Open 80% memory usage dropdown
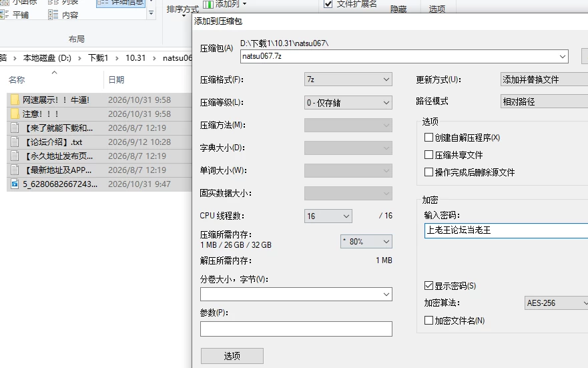Screen dimensions: 588x368 [366, 241]
